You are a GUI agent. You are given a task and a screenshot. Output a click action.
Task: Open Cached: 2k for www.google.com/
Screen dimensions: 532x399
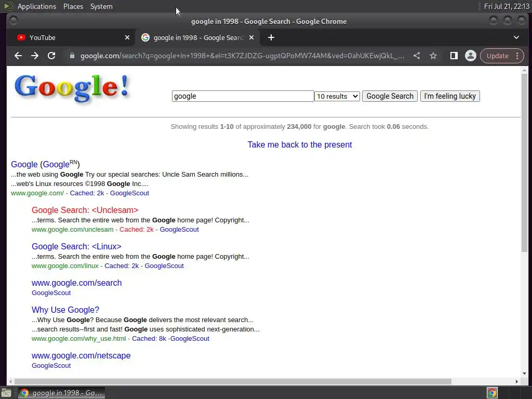pos(87,193)
